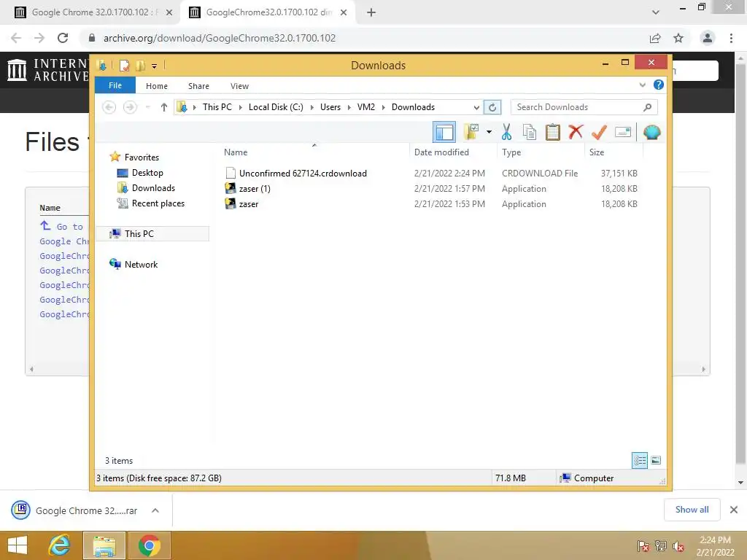Click quick access Properties icon in title bar
This screenshot has width=747, height=560.
124,65
